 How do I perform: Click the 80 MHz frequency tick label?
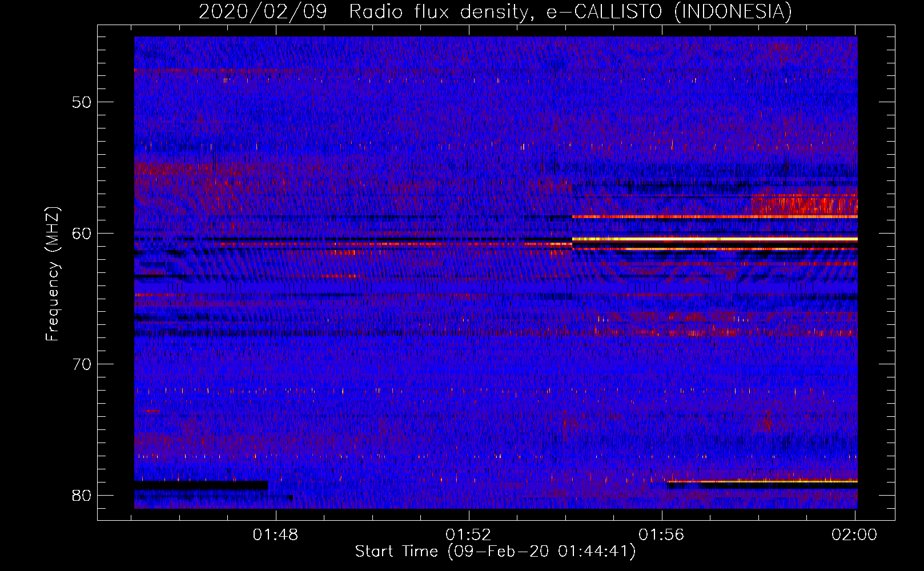(x=82, y=495)
